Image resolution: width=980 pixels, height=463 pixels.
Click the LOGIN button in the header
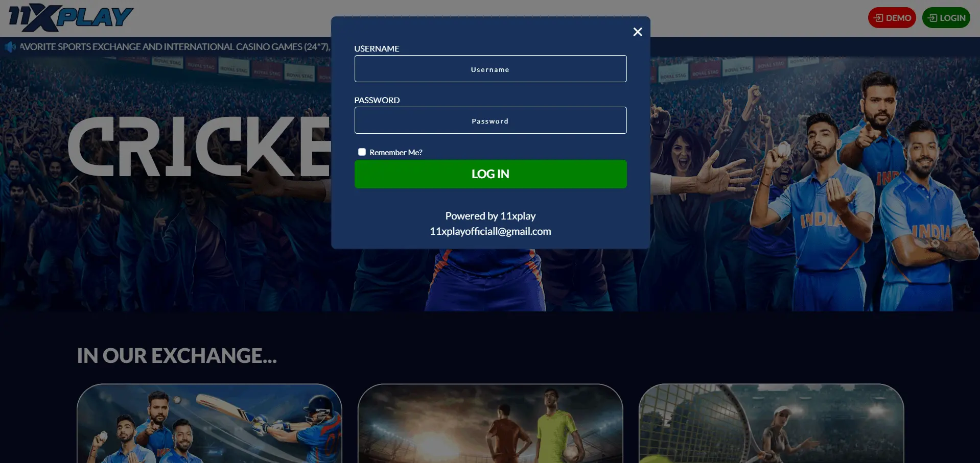tap(946, 18)
